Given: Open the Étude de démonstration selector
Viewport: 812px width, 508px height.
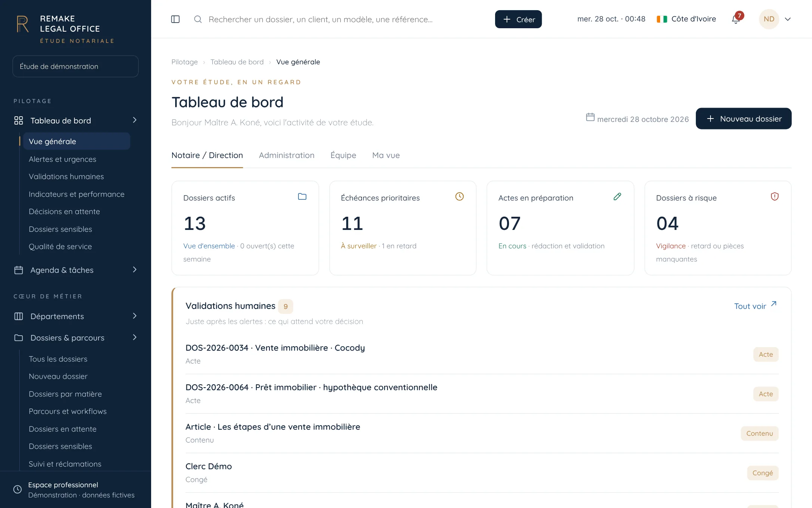Looking at the screenshot, I should pyautogui.click(x=76, y=67).
